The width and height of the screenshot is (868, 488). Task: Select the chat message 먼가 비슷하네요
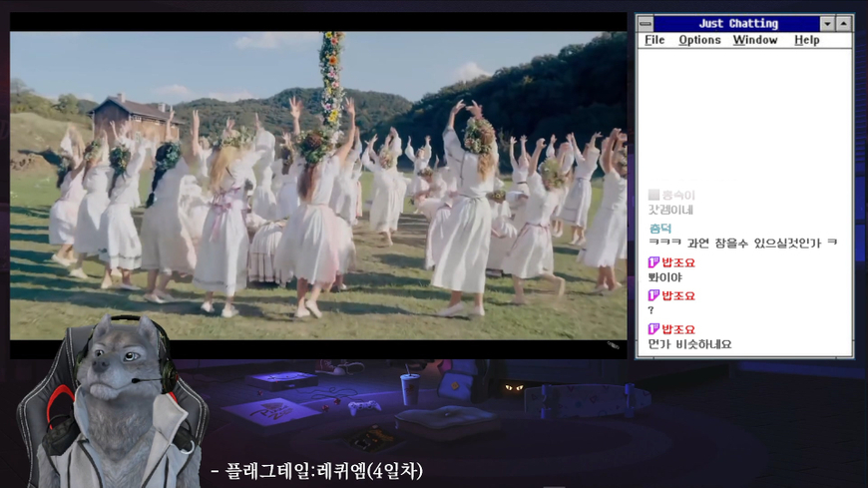coord(689,344)
